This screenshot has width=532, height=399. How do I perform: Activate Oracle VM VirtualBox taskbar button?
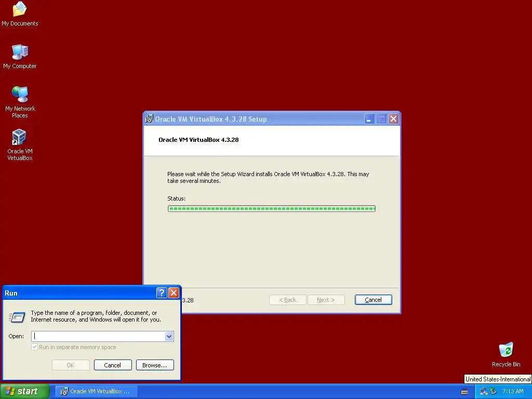tap(96, 391)
